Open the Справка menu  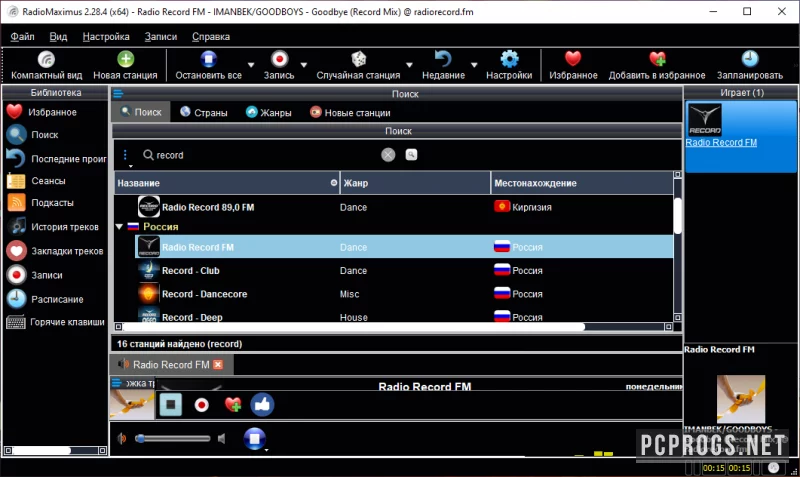211,36
